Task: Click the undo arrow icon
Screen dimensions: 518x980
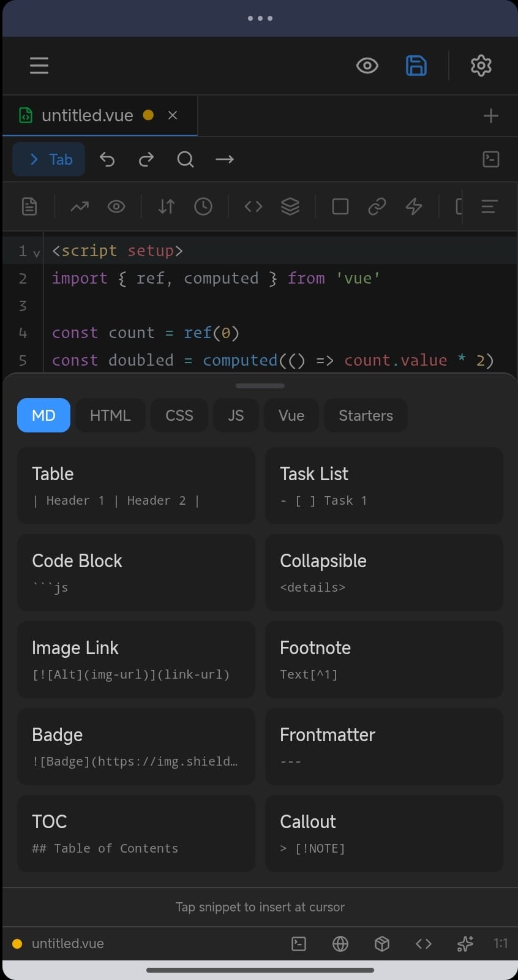Action: click(x=107, y=160)
